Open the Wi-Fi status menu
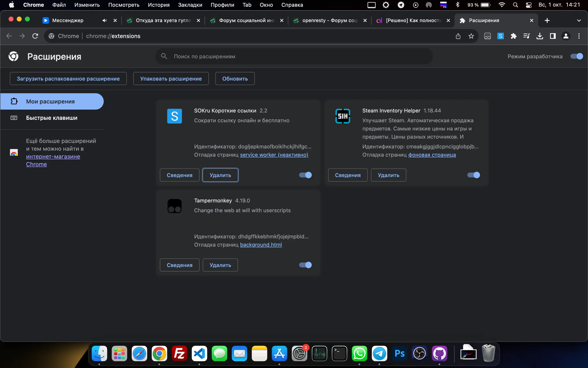Viewport: 588px width, 368px height. [x=502, y=5]
